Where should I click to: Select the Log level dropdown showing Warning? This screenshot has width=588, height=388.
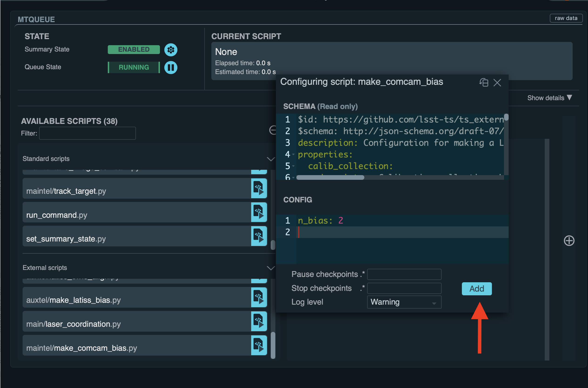[x=402, y=302]
